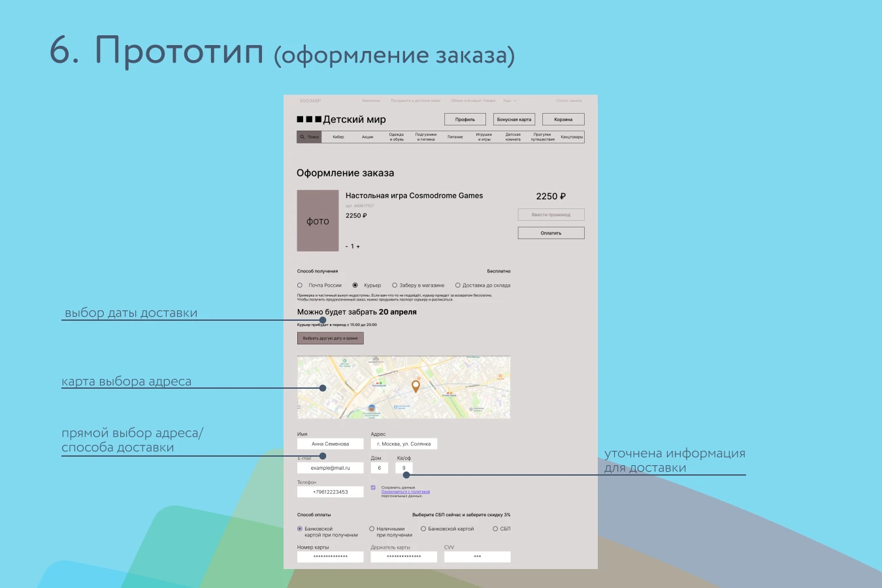
Task: Open the Акции category tab
Action: point(368,137)
